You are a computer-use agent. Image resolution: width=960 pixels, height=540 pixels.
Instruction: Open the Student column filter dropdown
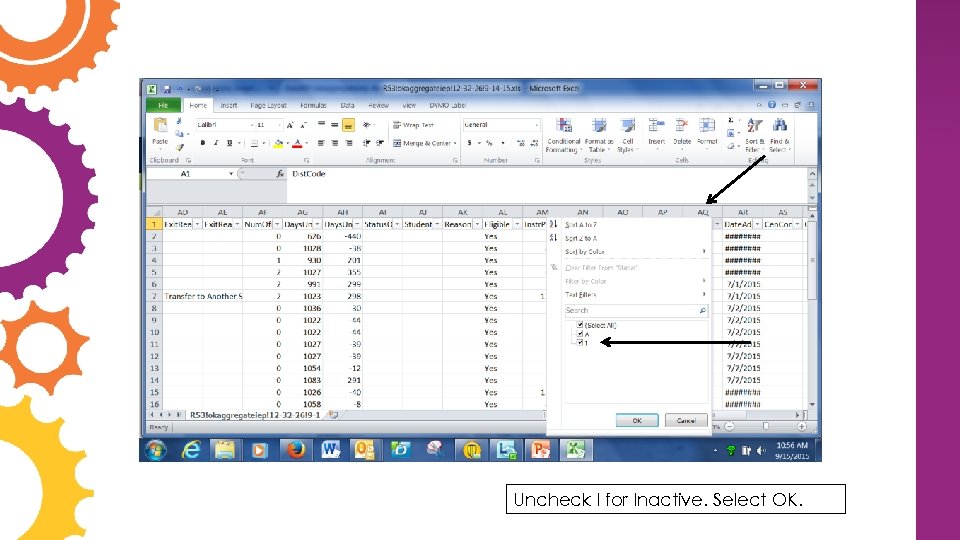pos(437,225)
